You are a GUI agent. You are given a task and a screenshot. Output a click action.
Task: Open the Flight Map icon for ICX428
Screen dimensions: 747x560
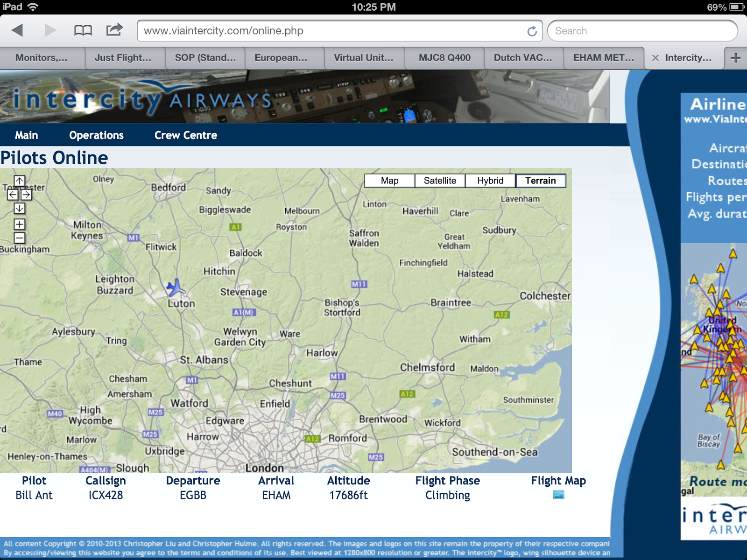tap(558, 495)
